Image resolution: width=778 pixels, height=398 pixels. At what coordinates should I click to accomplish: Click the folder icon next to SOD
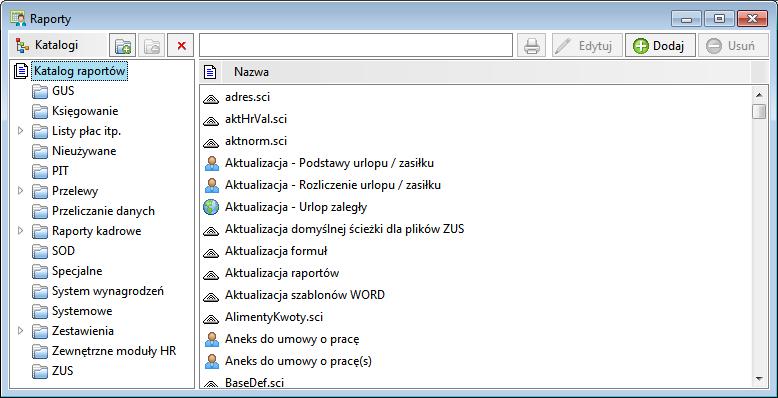tap(40, 251)
